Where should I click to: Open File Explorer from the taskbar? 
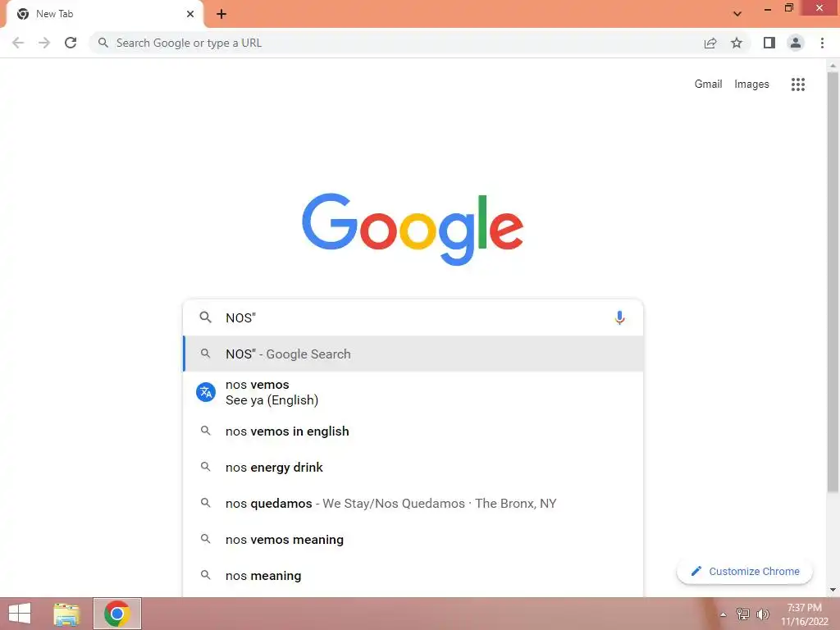coord(66,614)
